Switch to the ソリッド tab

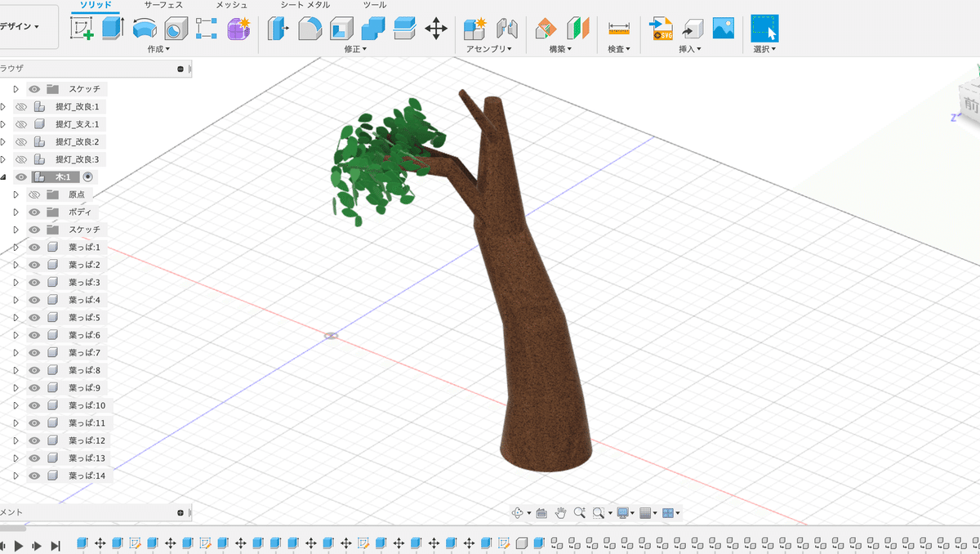pyautogui.click(x=96, y=6)
